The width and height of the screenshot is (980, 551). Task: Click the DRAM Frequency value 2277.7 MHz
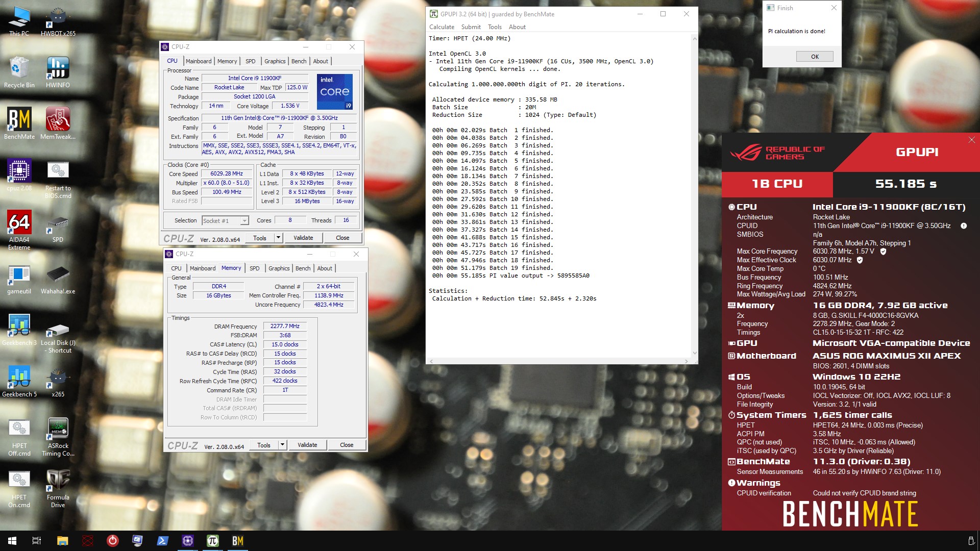click(x=285, y=326)
